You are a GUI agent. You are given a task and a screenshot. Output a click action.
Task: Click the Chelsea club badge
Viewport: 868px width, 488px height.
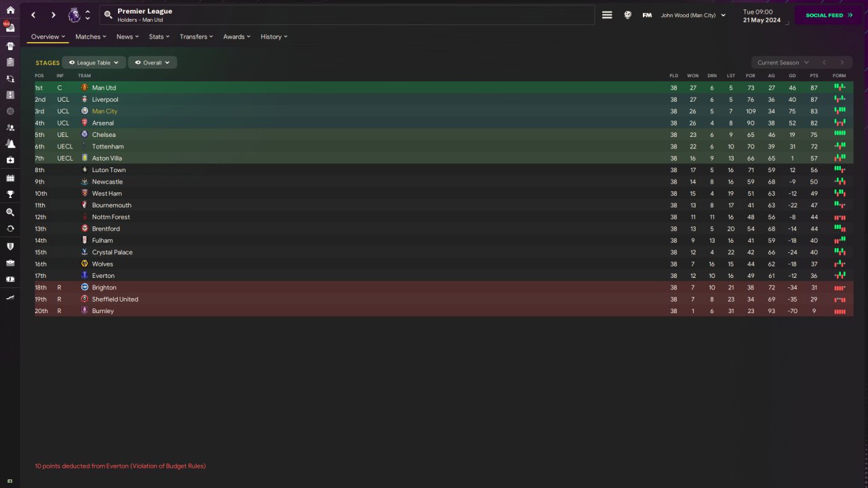point(85,135)
